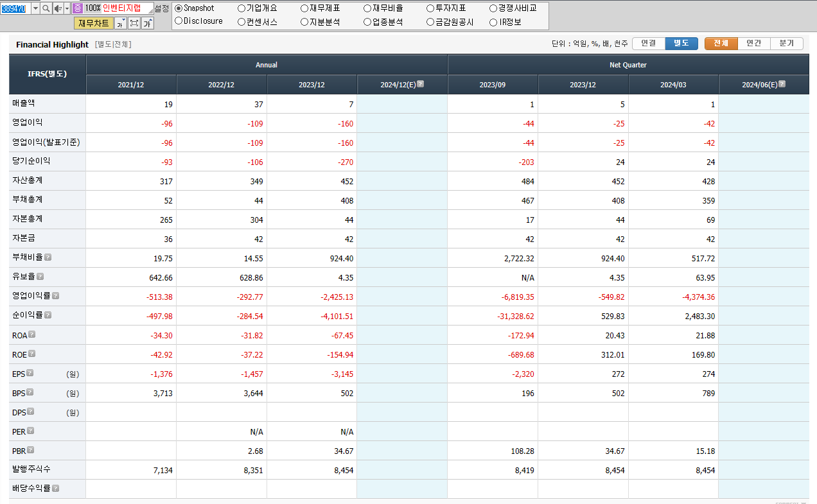Click help icon beside BPS
This screenshot has width=817, height=504.
(x=30, y=392)
